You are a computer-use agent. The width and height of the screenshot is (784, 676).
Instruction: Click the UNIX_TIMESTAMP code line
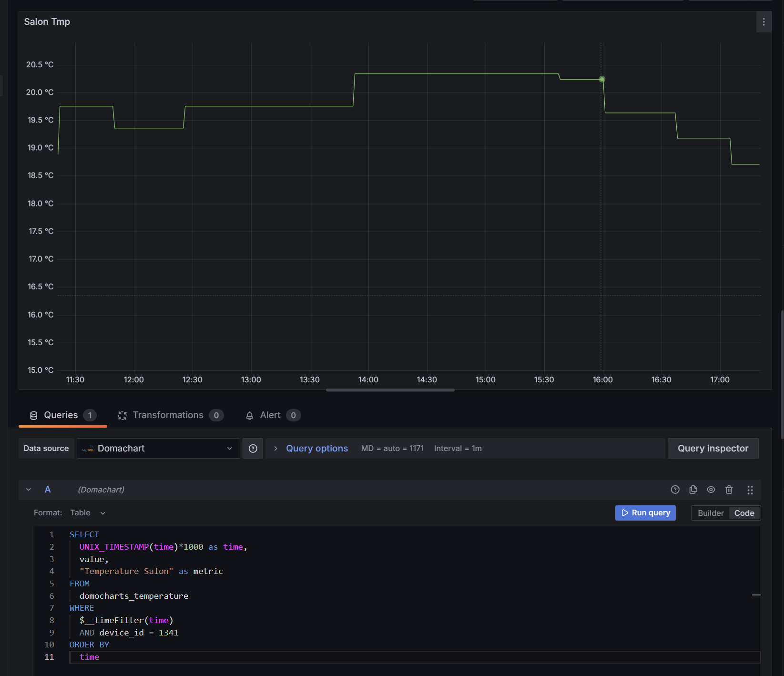[x=163, y=547]
